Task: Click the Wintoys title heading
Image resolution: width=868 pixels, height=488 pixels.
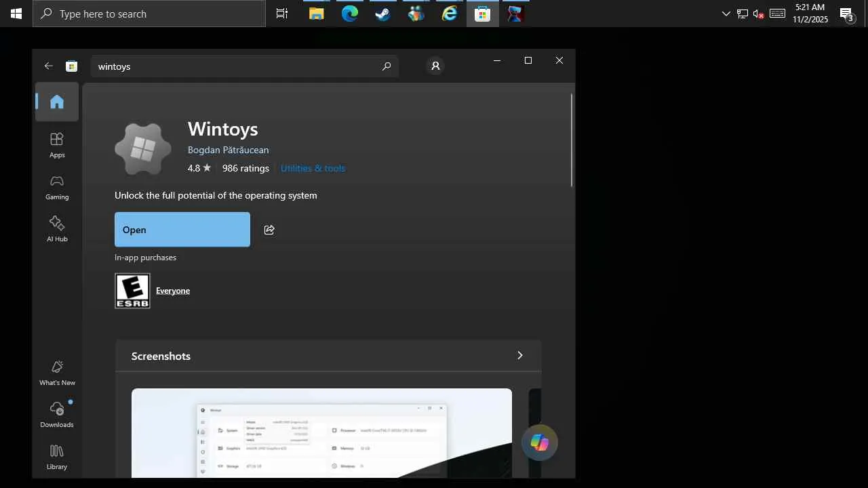Action: click(x=222, y=129)
